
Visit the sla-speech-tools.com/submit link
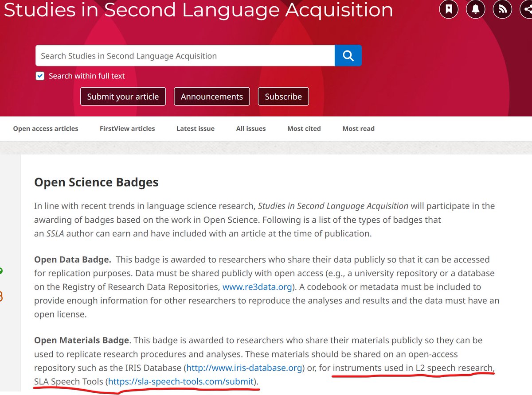click(x=181, y=381)
